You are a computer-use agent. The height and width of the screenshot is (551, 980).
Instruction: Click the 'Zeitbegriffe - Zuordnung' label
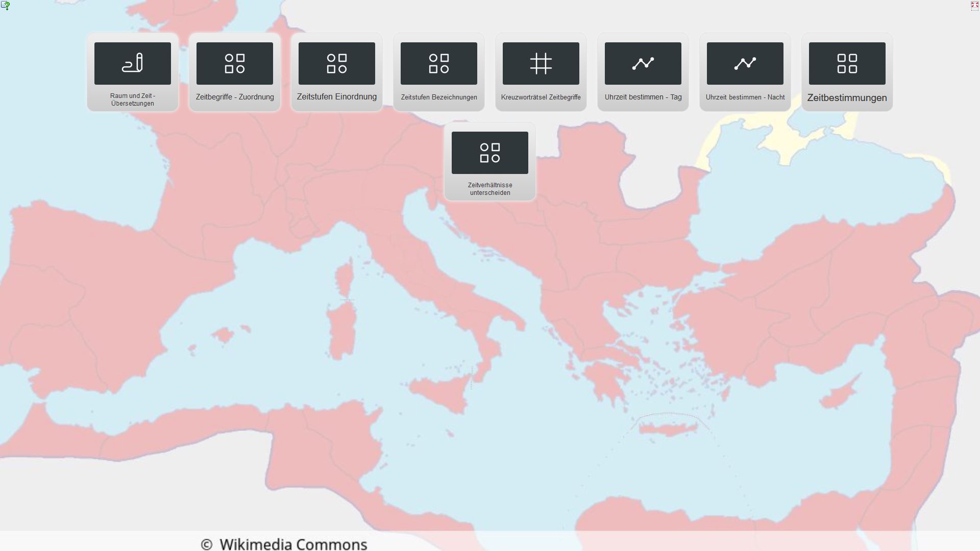click(x=235, y=97)
